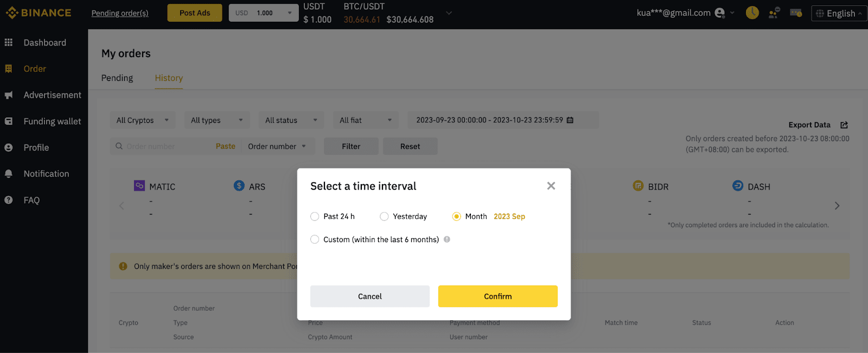The width and height of the screenshot is (868, 353).
Task: Select the Yesterday radio button
Action: coord(384,216)
